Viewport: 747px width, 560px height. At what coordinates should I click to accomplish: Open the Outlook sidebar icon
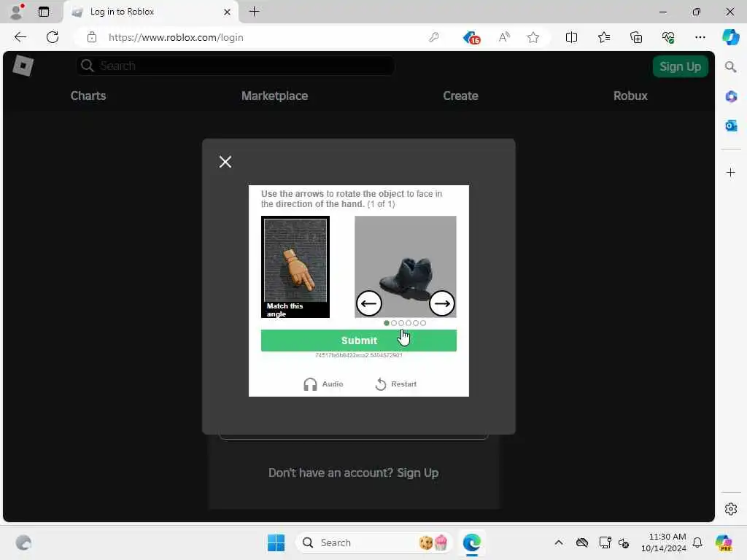(731, 125)
